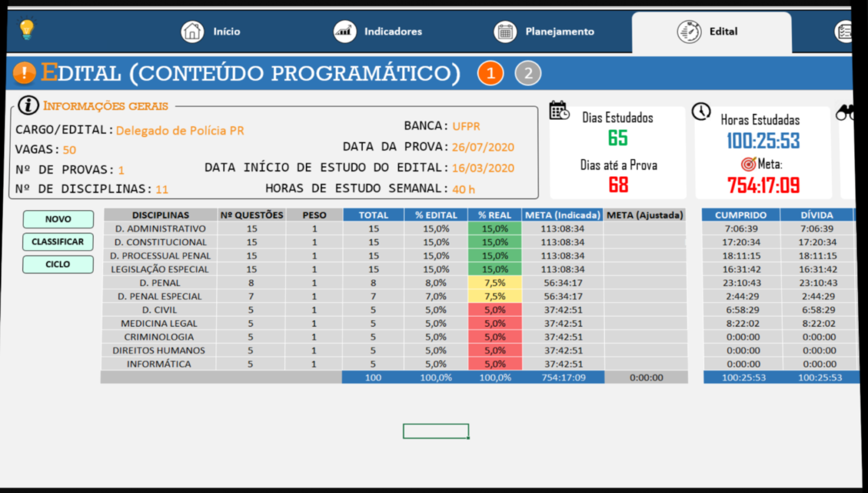Click Cumprido value 8:22:02 for Medicina Legal

[743, 324]
